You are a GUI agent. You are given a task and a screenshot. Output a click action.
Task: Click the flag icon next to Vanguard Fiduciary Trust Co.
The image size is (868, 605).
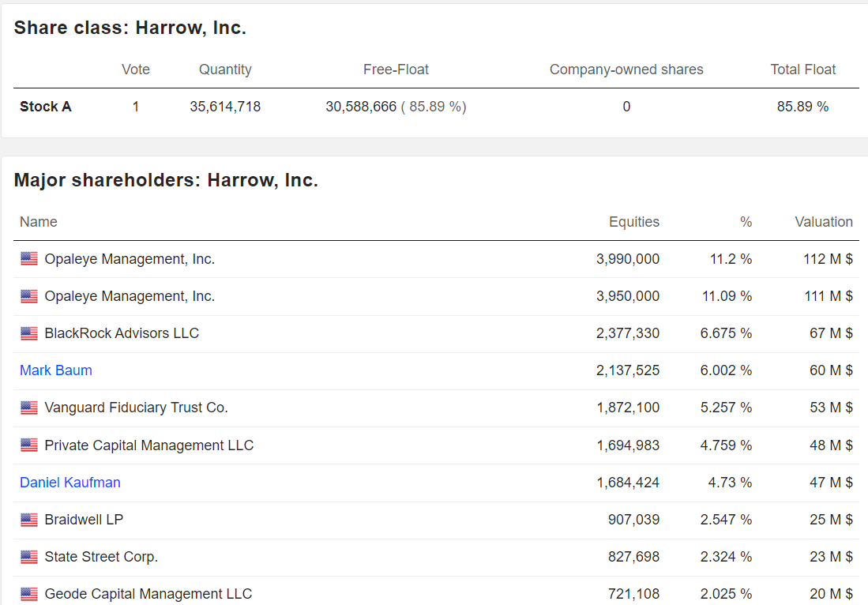(29, 408)
